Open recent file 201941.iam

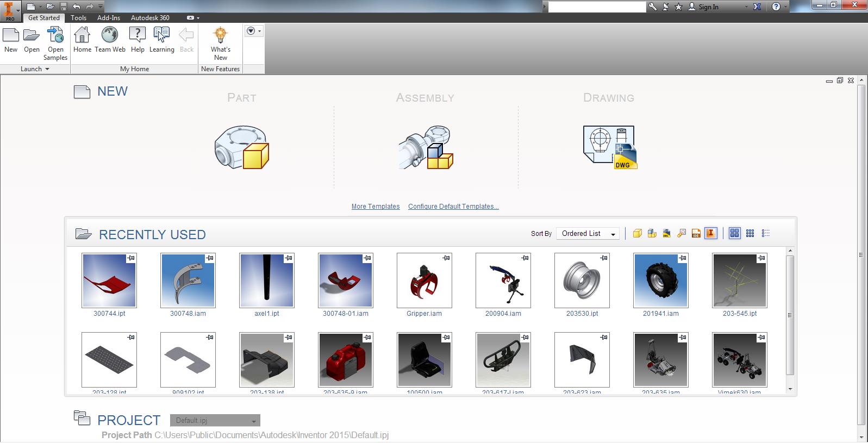(x=661, y=280)
